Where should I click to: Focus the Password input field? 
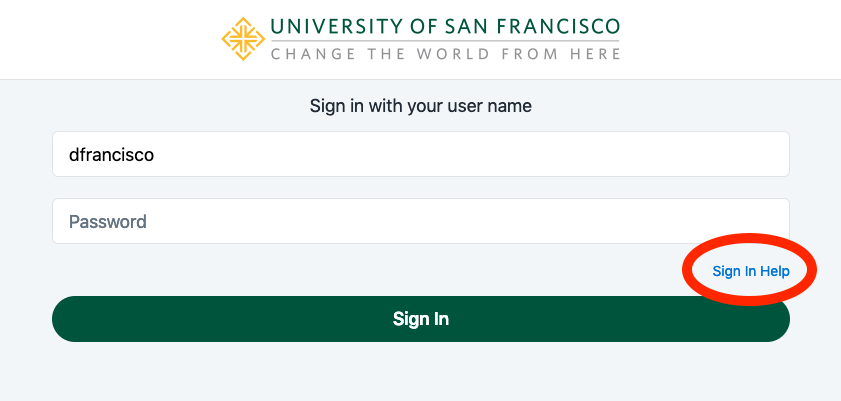[420, 221]
